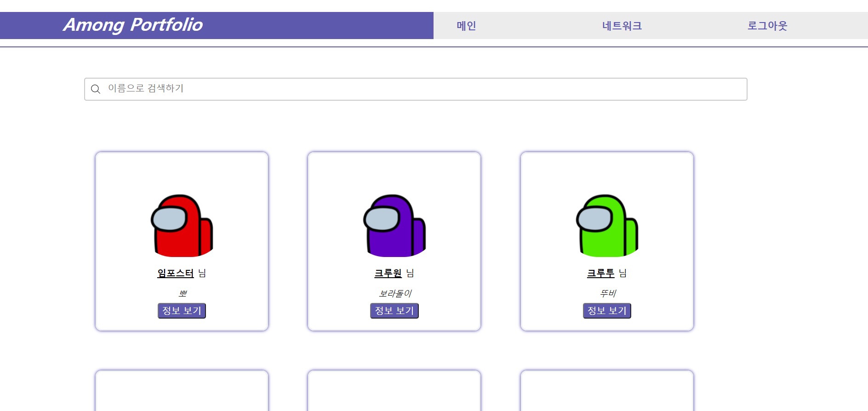Open the 임포스터 name link
This screenshot has width=868, height=411.
pyautogui.click(x=176, y=273)
